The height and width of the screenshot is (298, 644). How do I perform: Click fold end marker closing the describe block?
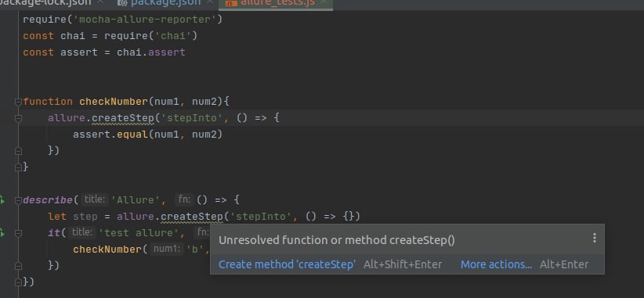click(x=18, y=282)
